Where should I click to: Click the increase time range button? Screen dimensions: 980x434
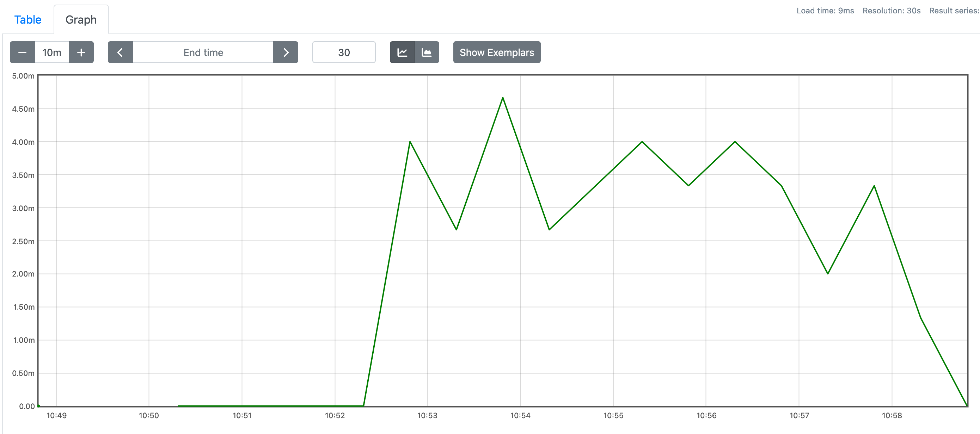point(81,52)
